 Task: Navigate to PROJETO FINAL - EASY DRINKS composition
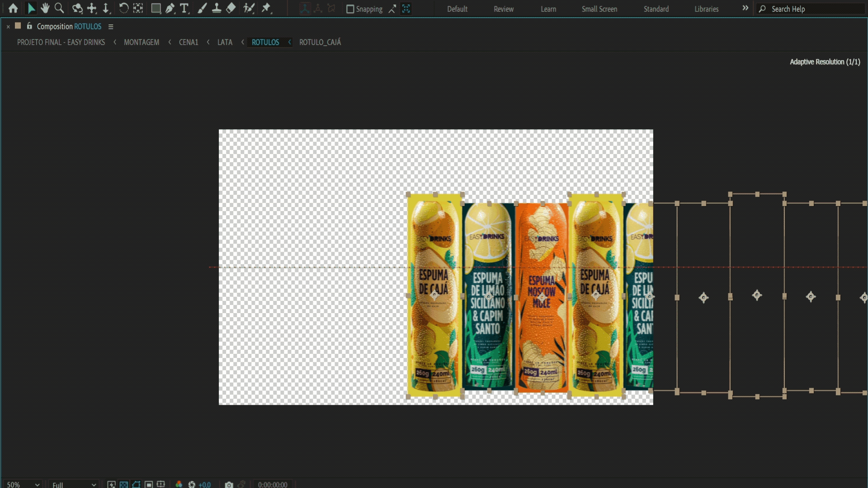tap(61, 42)
